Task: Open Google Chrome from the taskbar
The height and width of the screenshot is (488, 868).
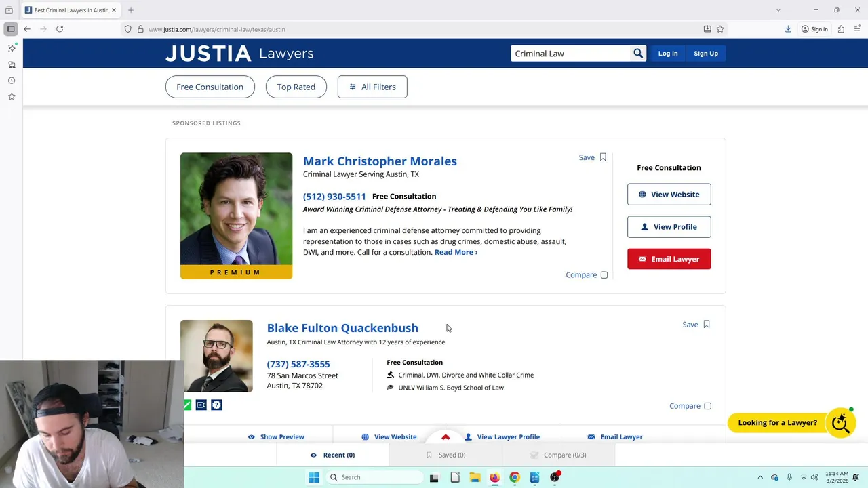Action: 515,477
